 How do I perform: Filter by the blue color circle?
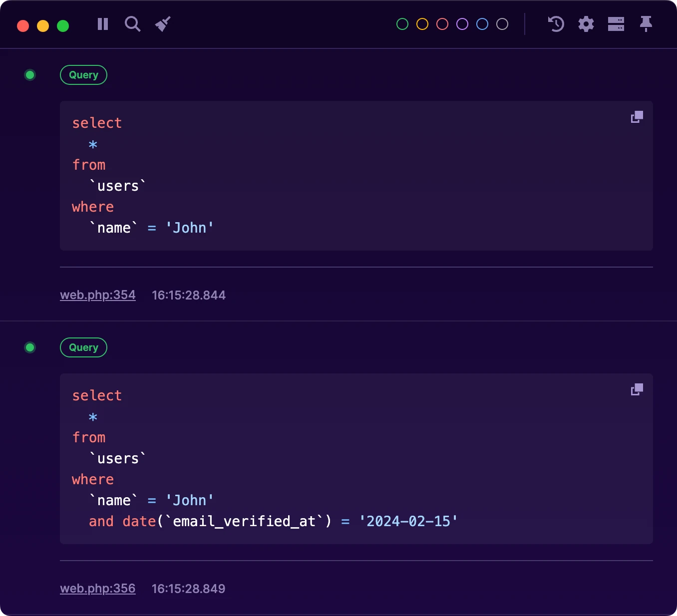tap(482, 24)
